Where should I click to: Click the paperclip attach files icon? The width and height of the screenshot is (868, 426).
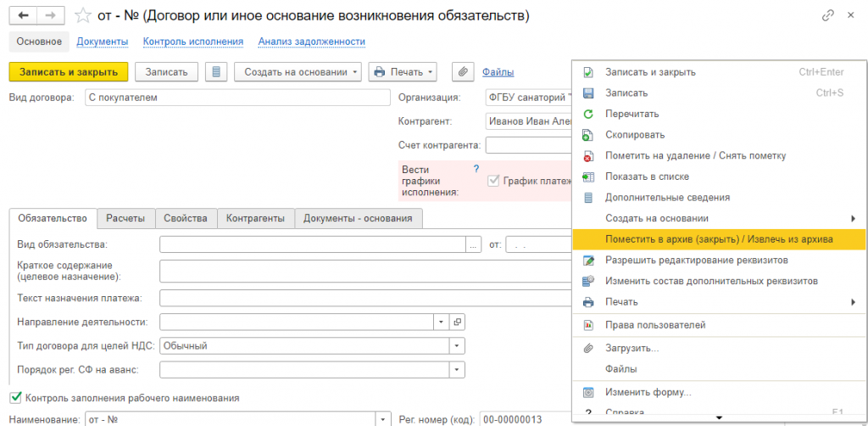pyautogui.click(x=462, y=72)
